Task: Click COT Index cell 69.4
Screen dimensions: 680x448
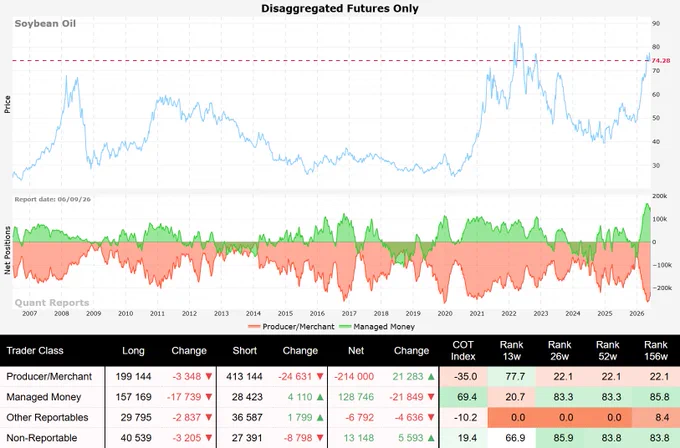Action: point(464,397)
